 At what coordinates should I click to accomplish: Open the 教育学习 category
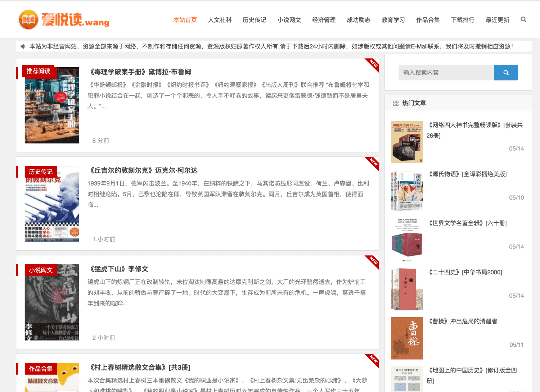click(393, 20)
